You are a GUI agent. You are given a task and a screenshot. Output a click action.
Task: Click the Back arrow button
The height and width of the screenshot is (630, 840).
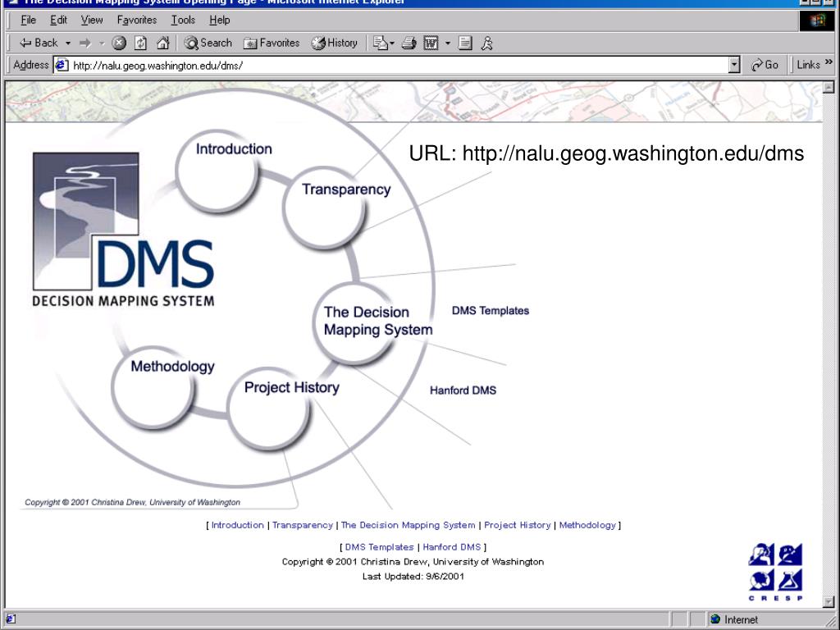click(38, 43)
